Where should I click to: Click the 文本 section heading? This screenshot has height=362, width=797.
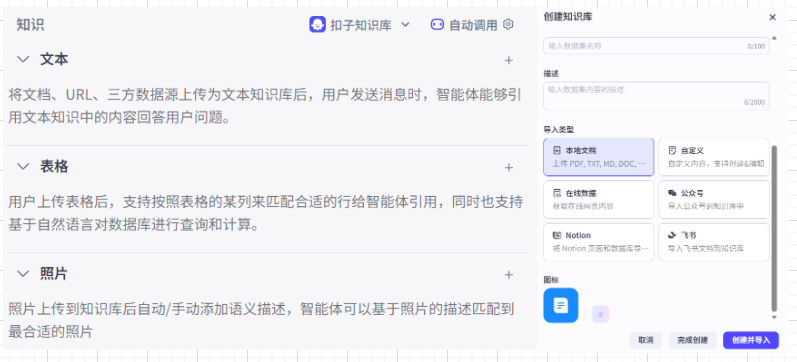click(x=54, y=59)
